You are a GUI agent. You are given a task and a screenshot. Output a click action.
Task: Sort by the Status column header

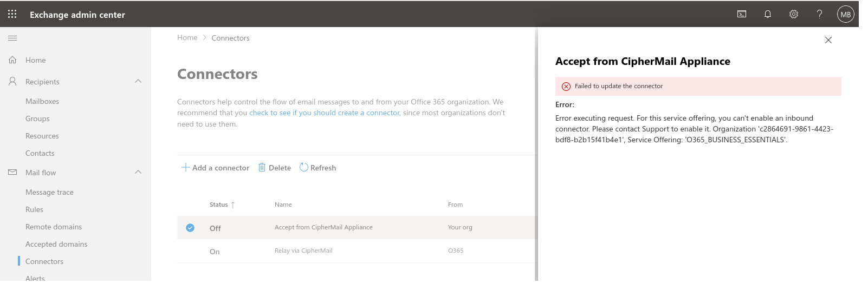219,205
